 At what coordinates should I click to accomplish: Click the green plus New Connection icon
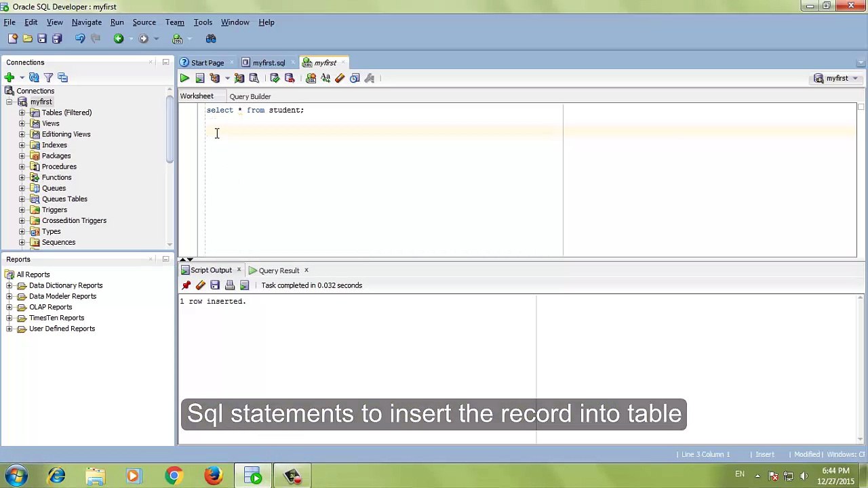click(9, 78)
